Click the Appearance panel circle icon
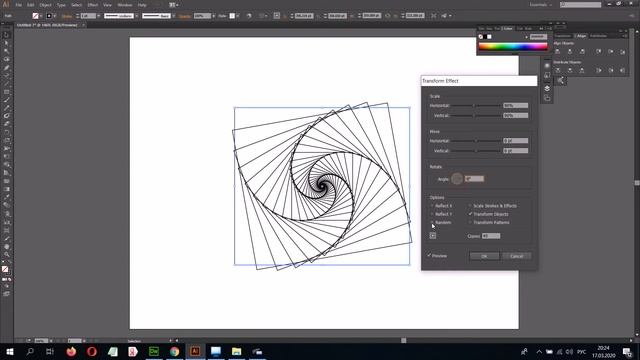The height and width of the screenshot is (360, 640). point(547,66)
